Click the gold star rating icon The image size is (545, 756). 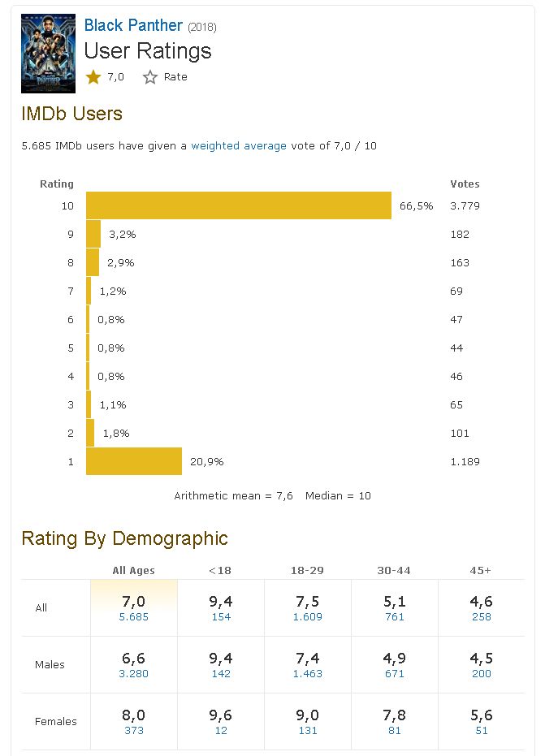click(x=93, y=77)
